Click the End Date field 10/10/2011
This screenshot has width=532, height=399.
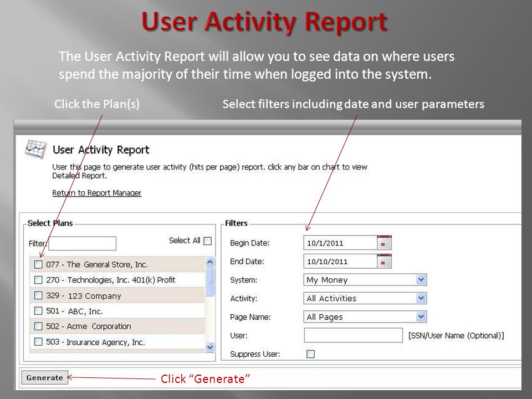point(340,261)
